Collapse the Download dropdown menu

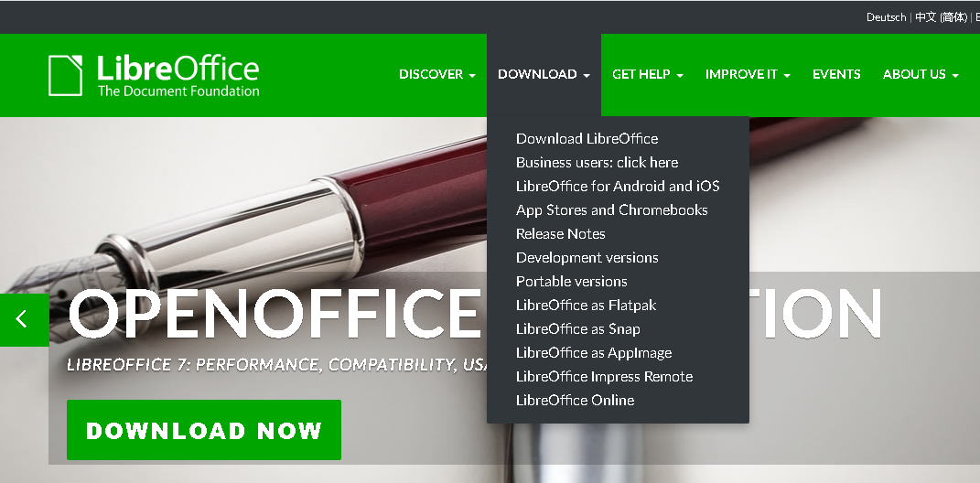point(544,74)
